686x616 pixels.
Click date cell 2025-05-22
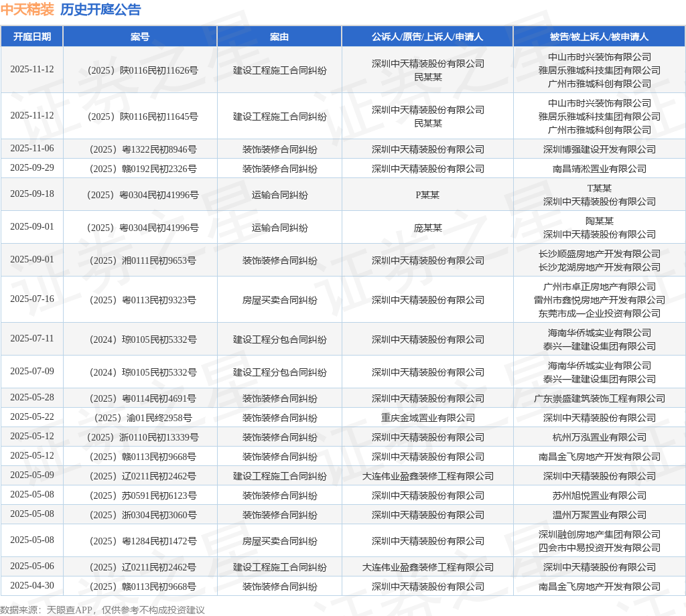[32, 416]
